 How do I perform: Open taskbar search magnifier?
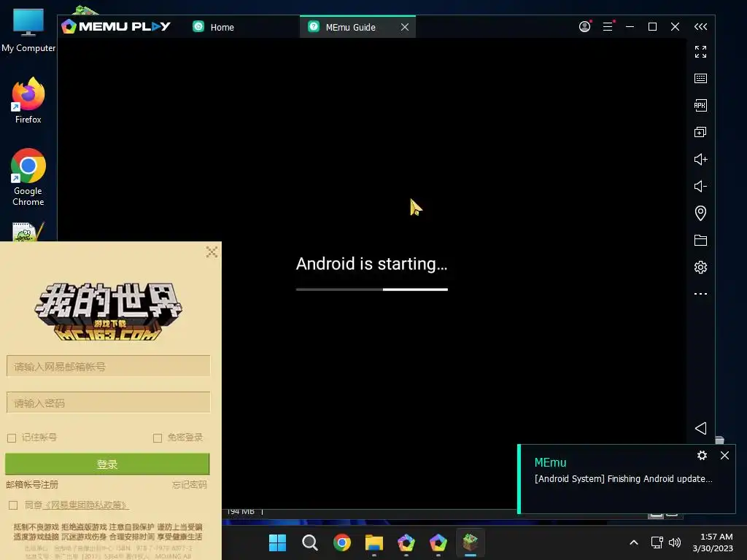pos(309,542)
